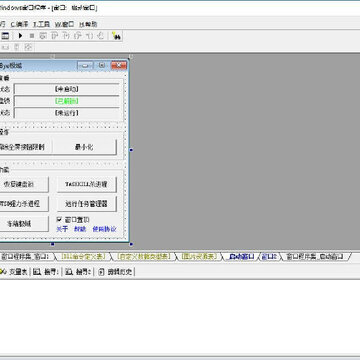Viewport: 360px width, 360px height.
Task: Click the form's right-middle resize handle
Action: pos(131,150)
